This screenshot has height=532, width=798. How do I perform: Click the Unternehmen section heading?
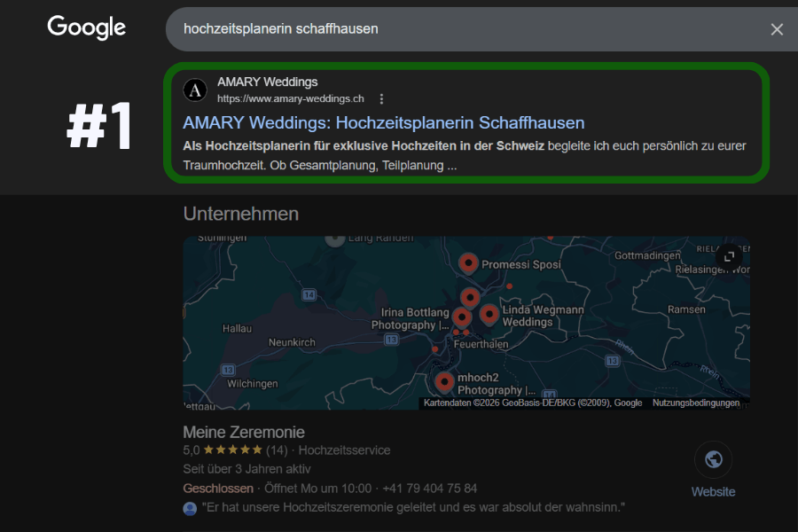click(x=240, y=214)
